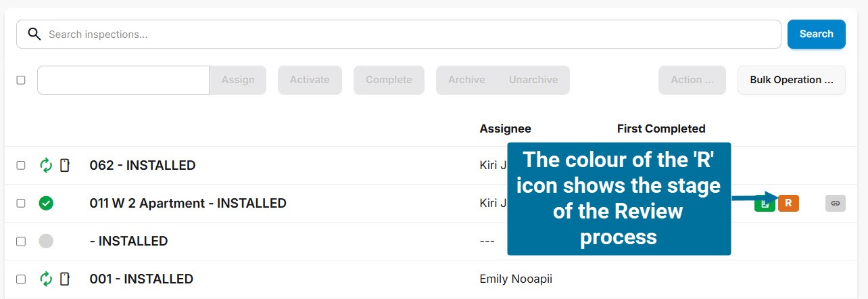Toggle the select-all checkbox beside the Assign field
This screenshot has height=299, width=868.
tap(21, 80)
